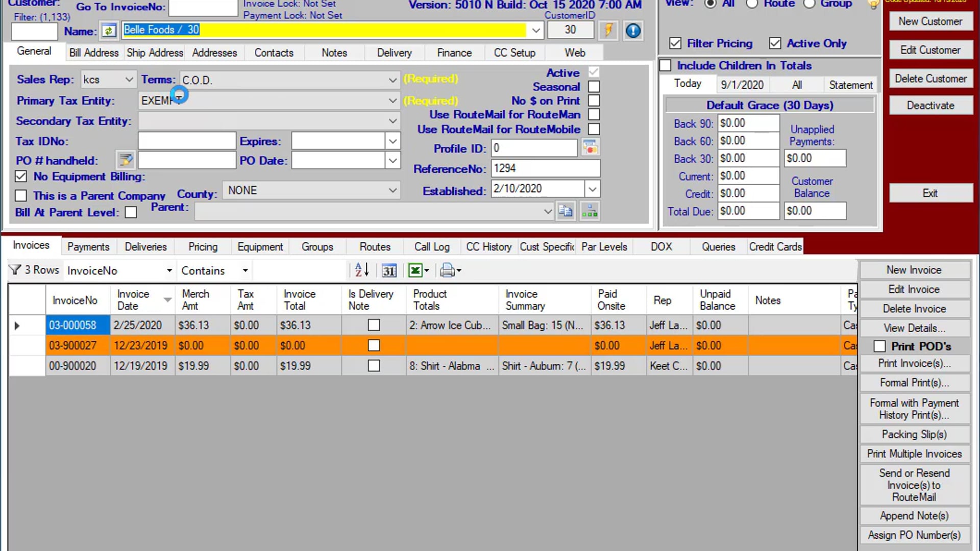Click the refresh icon next to Name
This screenshot has width=980, height=551.
(x=109, y=31)
